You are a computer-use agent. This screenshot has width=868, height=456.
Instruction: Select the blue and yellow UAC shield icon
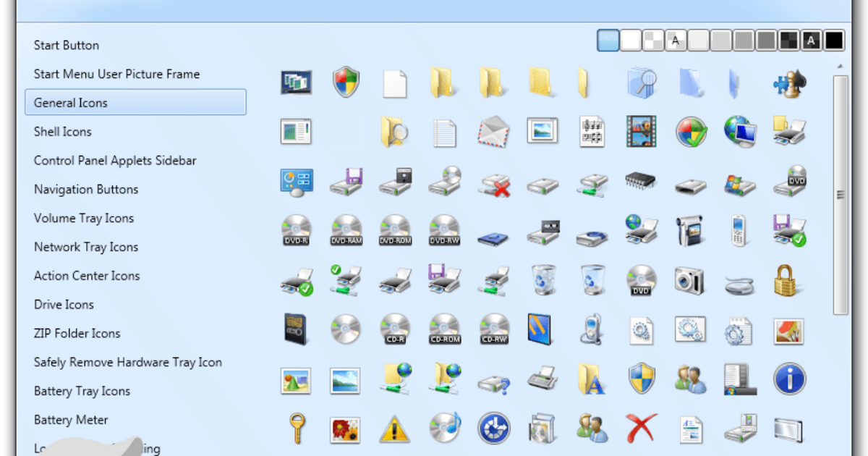point(641,378)
